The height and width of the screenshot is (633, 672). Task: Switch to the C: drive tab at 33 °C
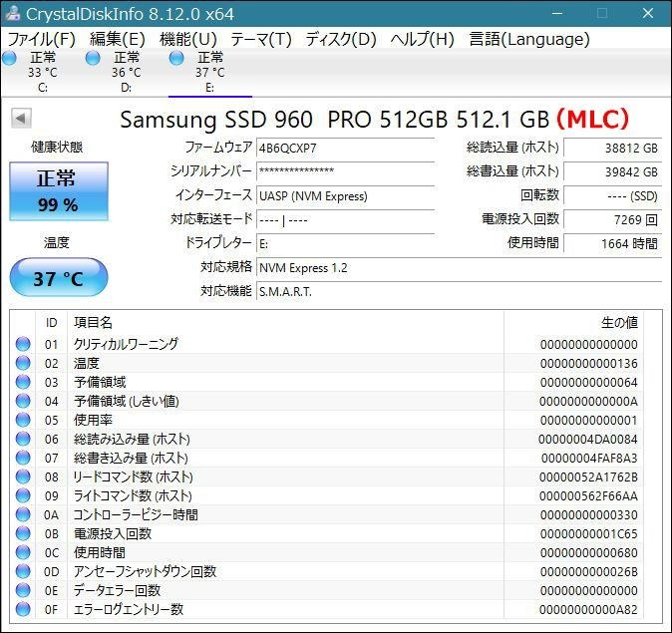[43, 73]
